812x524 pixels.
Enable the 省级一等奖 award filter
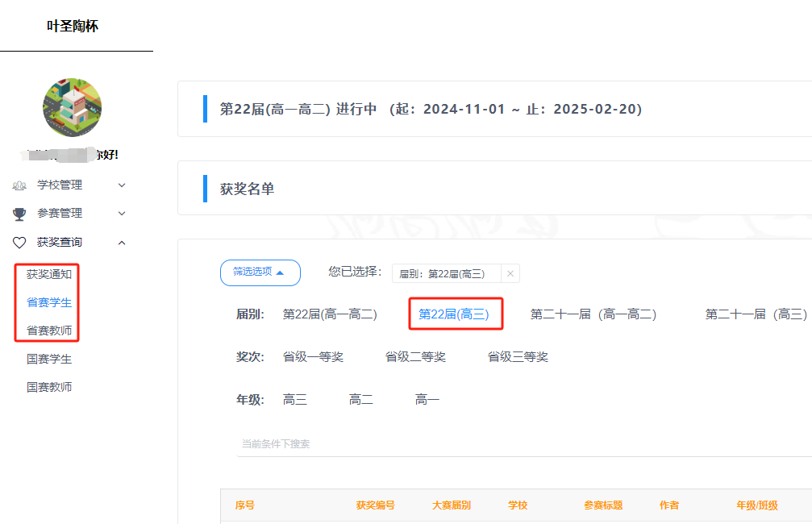314,356
